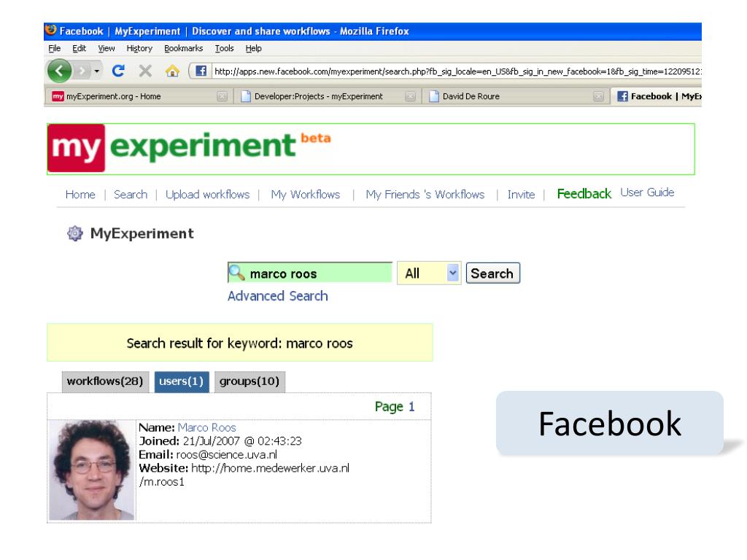Screen dimensions: 747x560
Task: Open the Help menu
Action: [253, 49]
